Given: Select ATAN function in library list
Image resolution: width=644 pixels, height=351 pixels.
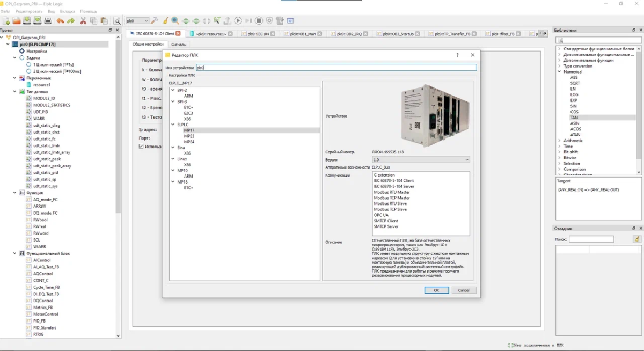Looking at the screenshot, I should click(575, 135).
